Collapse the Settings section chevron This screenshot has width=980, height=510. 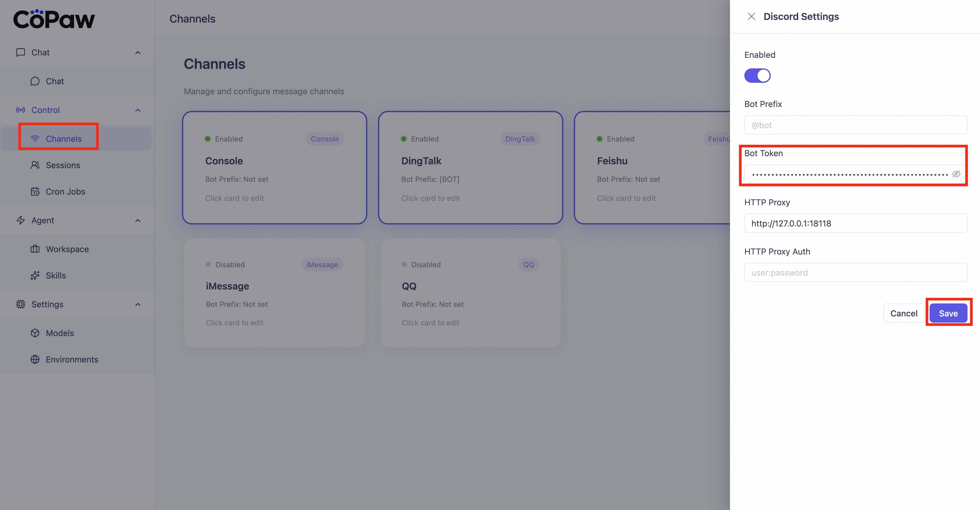pos(138,304)
